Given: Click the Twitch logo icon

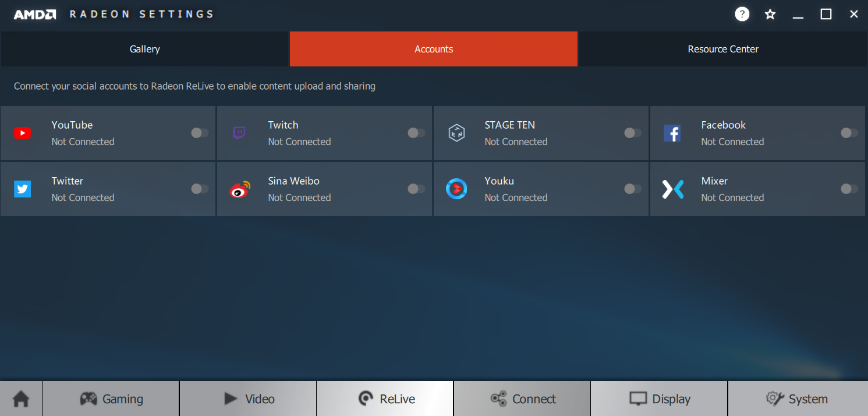Looking at the screenshot, I should point(239,133).
